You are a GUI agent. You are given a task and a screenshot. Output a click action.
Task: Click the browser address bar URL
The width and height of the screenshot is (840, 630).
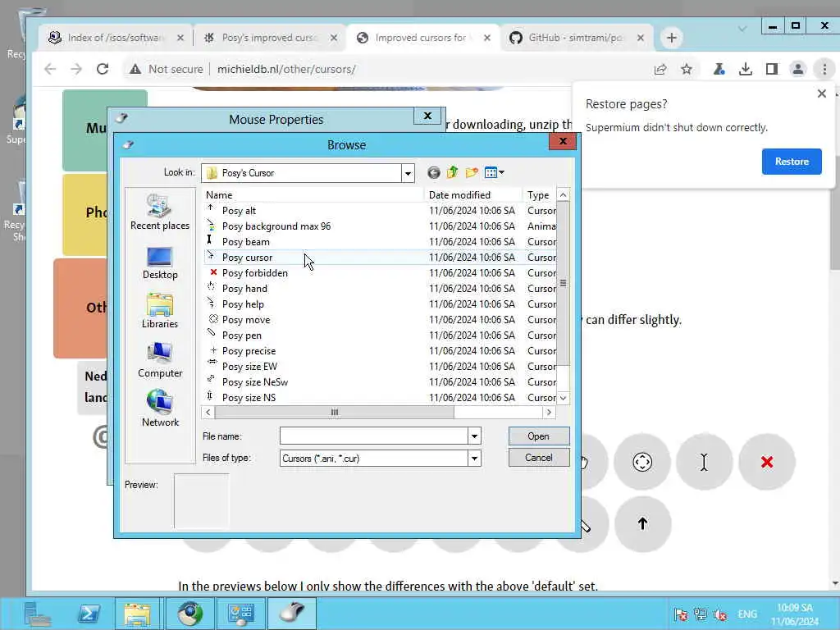[286, 69]
